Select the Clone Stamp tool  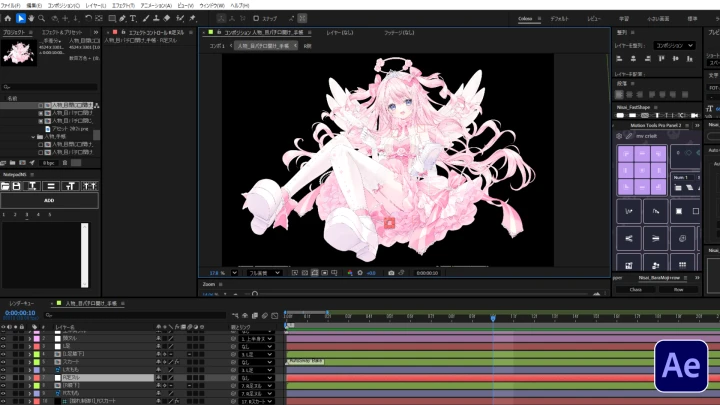click(156, 18)
